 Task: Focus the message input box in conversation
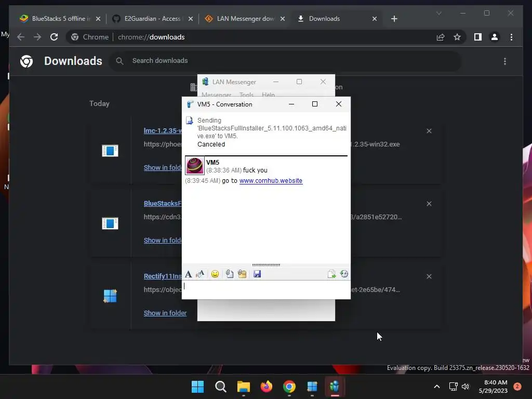(266, 289)
